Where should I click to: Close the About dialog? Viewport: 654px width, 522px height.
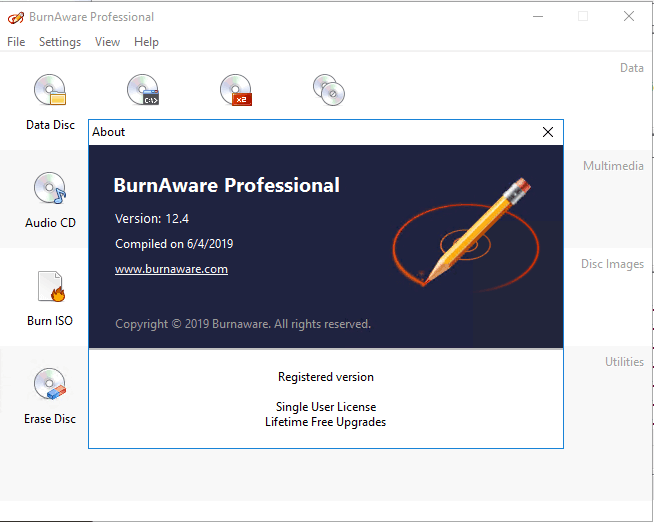click(x=547, y=132)
